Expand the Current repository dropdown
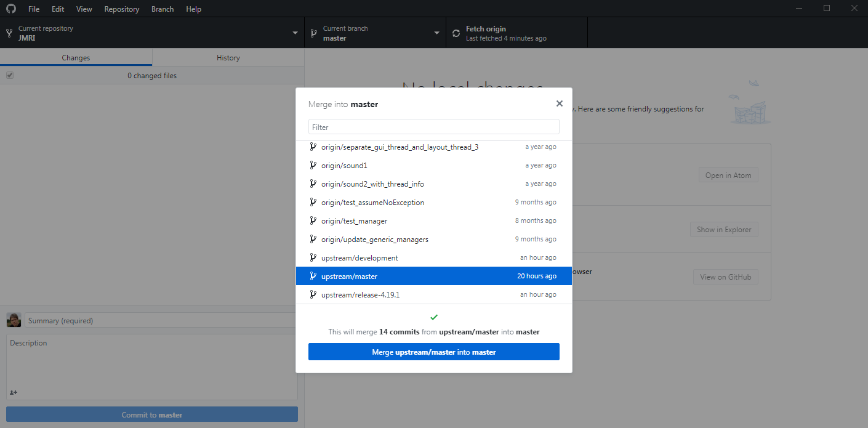868x428 pixels. coord(295,33)
